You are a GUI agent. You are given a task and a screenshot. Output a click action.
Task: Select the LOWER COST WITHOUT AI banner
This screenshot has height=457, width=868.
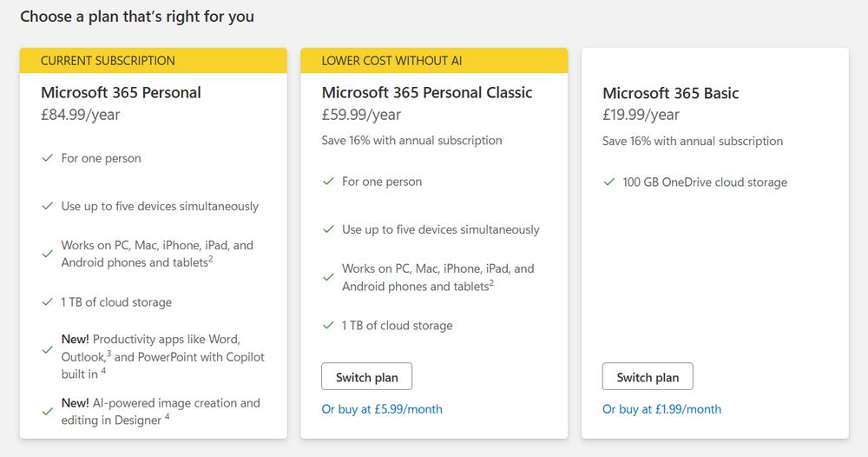tap(434, 60)
